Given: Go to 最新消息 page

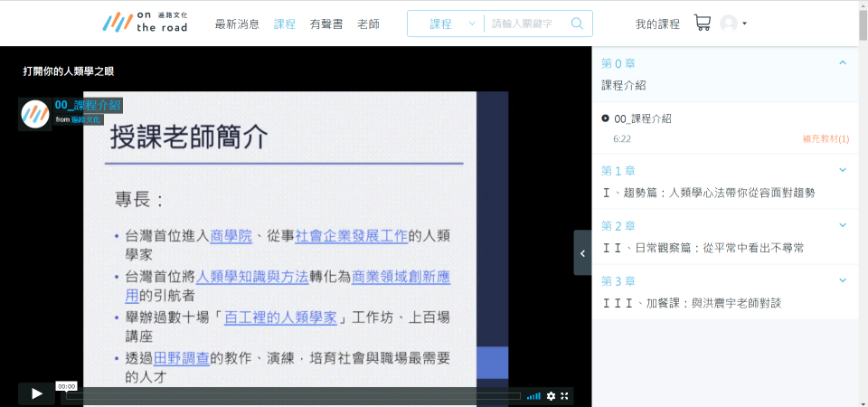Looking at the screenshot, I should 237,24.
